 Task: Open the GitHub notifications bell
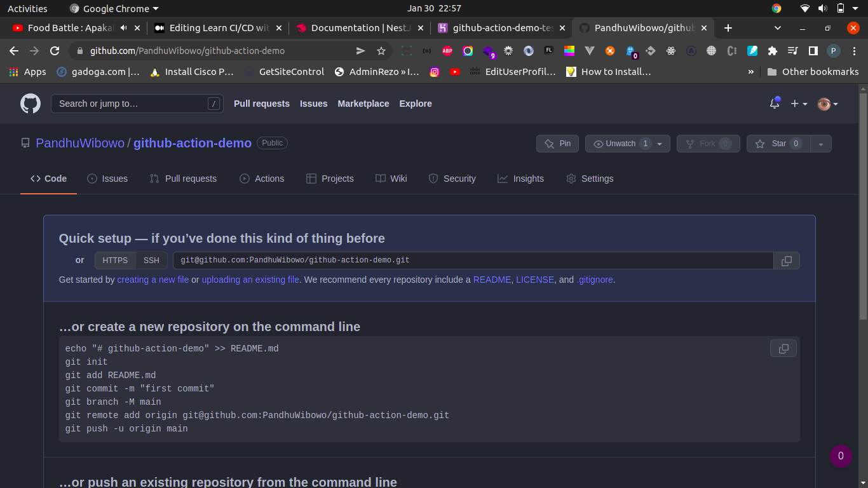coord(775,104)
